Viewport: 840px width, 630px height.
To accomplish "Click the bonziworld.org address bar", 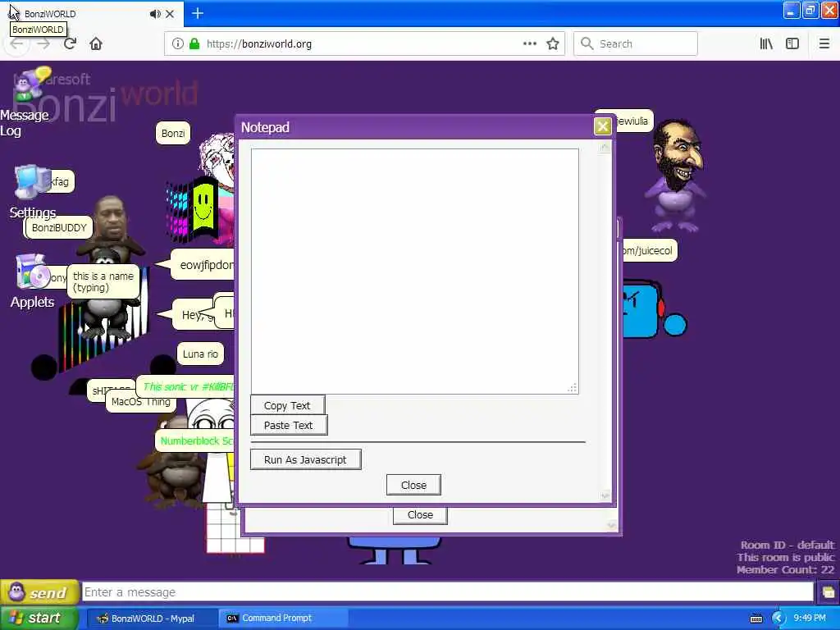I will tap(364, 44).
